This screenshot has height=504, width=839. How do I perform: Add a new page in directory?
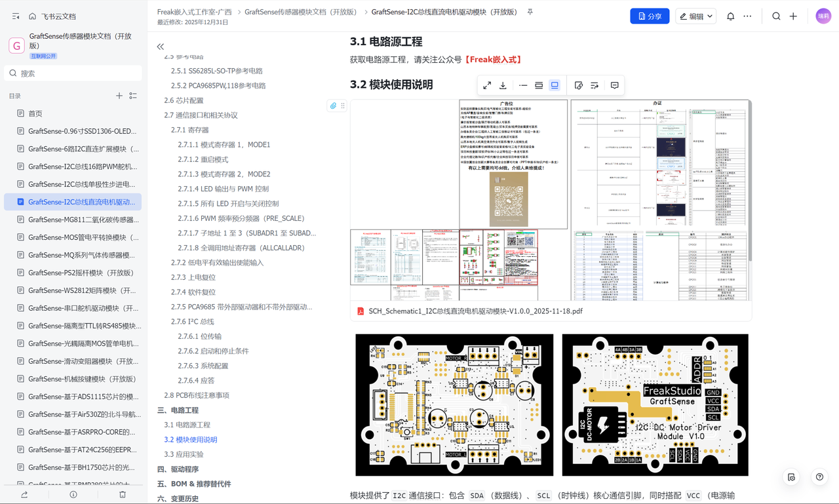119,96
